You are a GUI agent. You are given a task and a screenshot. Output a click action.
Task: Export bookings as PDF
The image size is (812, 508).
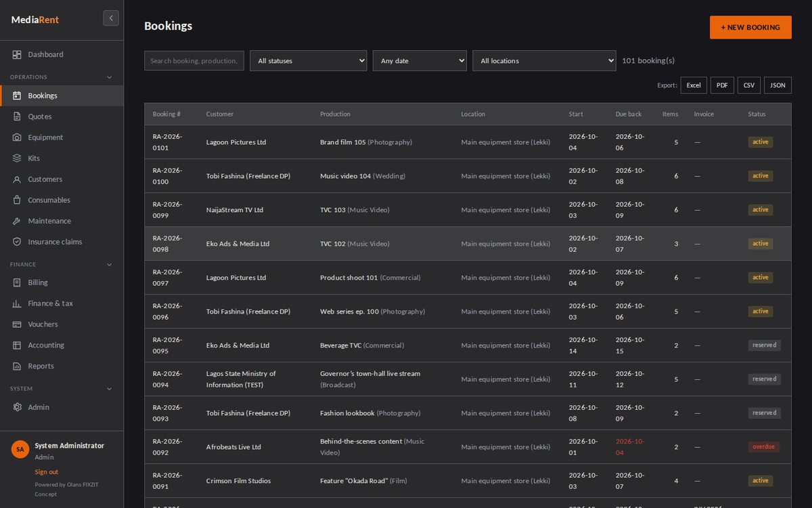click(x=722, y=85)
